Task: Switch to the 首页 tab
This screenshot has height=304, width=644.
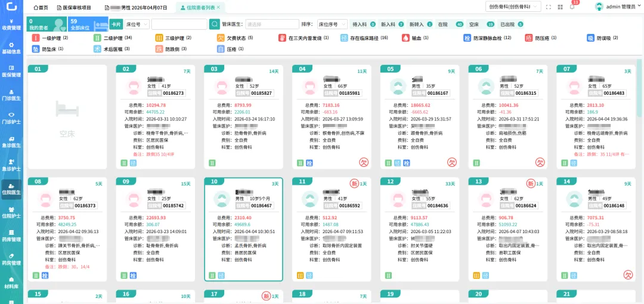Action: tap(41, 7)
